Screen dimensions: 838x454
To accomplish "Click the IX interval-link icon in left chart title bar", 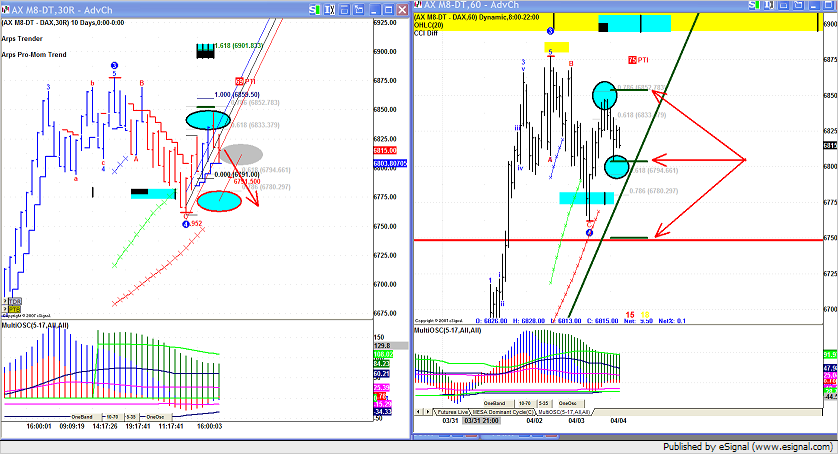I will tap(328, 8).
